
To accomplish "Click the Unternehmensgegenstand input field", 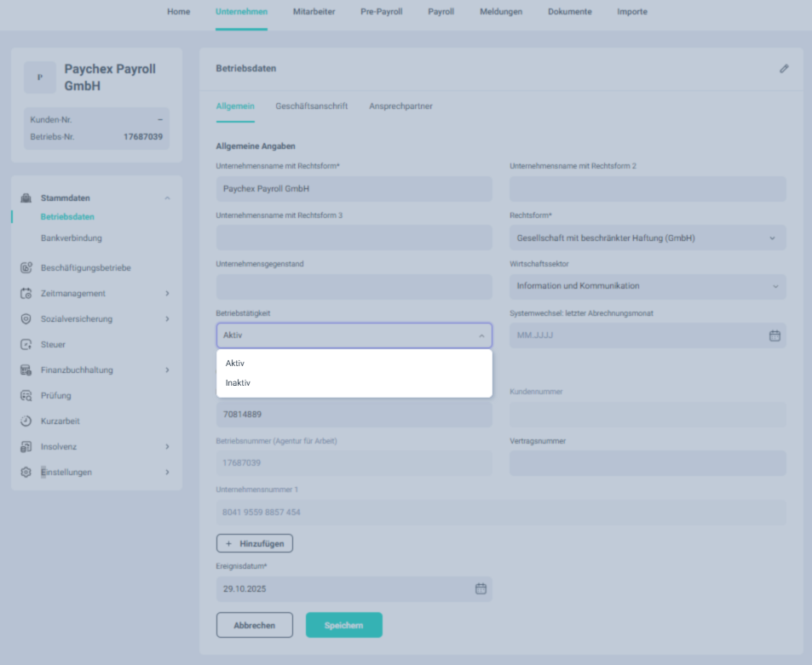I will [x=354, y=287].
